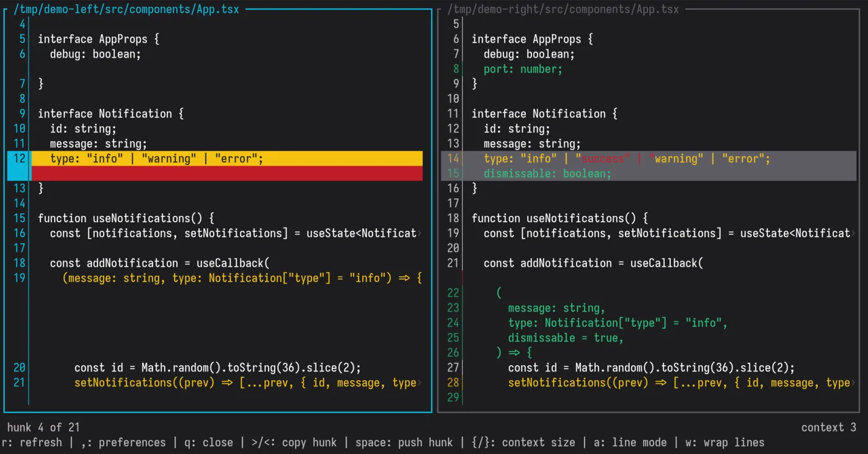Click line number 5 in right gutter
This screenshot has width=868, height=454.
click(456, 24)
